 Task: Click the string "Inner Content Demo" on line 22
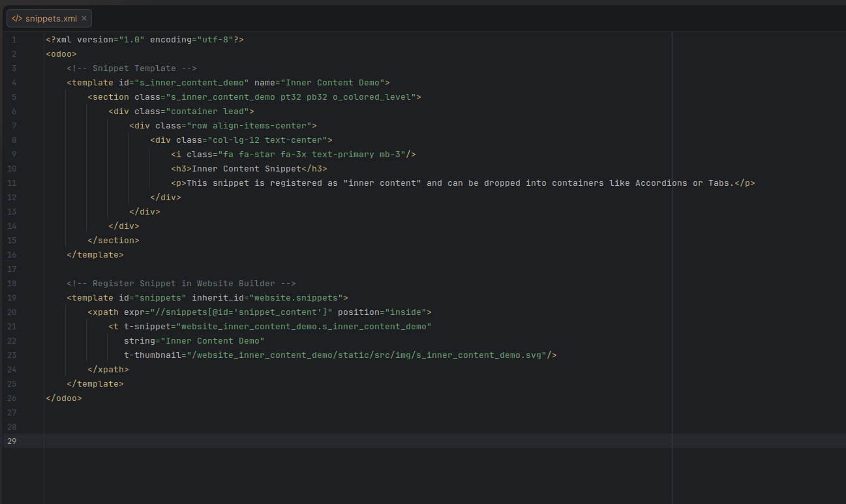pyautogui.click(x=213, y=341)
